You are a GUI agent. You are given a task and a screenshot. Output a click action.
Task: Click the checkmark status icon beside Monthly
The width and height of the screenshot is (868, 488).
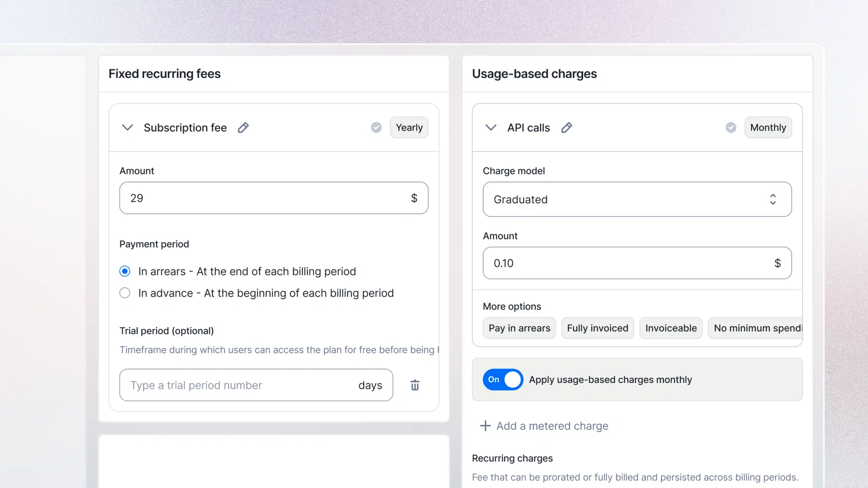(x=731, y=128)
